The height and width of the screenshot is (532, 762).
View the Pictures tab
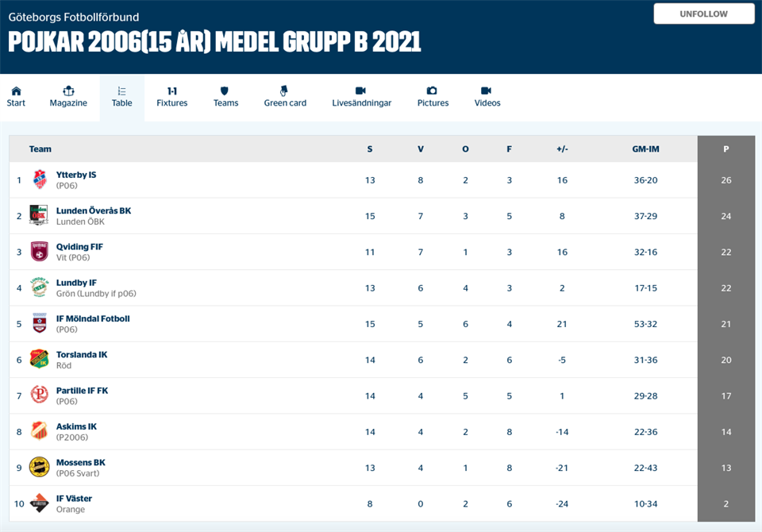point(433,97)
